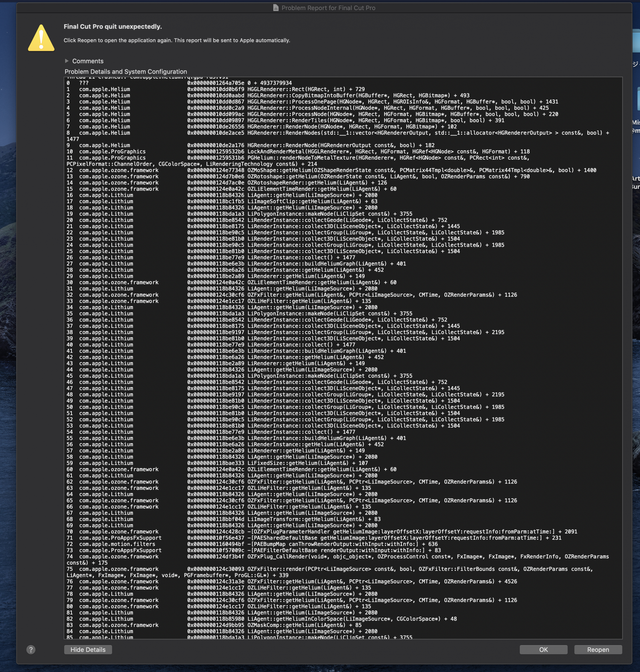Select frame 59 LiFixedSize::getHelium line
This screenshot has height=672, width=640.
click(217, 463)
